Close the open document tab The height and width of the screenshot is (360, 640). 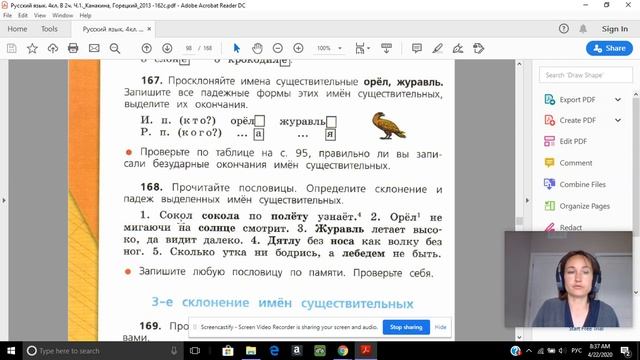pyautogui.click(x=149, y=29)
